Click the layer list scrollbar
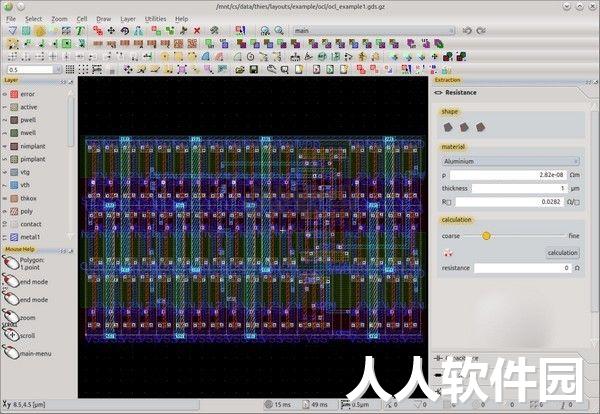 click(x=71, y=122)
